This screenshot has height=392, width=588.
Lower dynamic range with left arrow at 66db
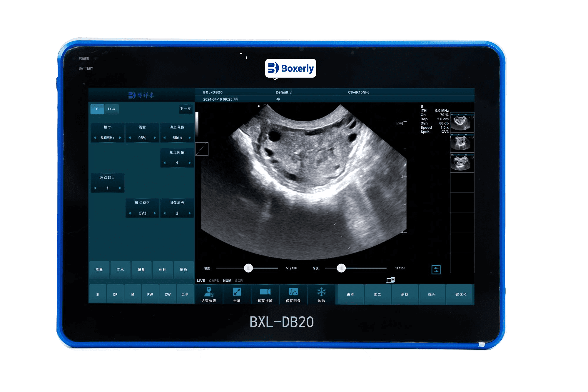(164, 138)
